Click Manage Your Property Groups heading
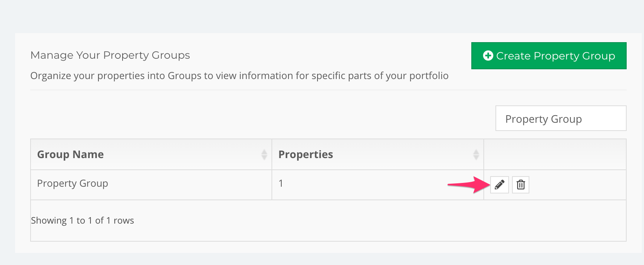644x265 pixels. 110,55
